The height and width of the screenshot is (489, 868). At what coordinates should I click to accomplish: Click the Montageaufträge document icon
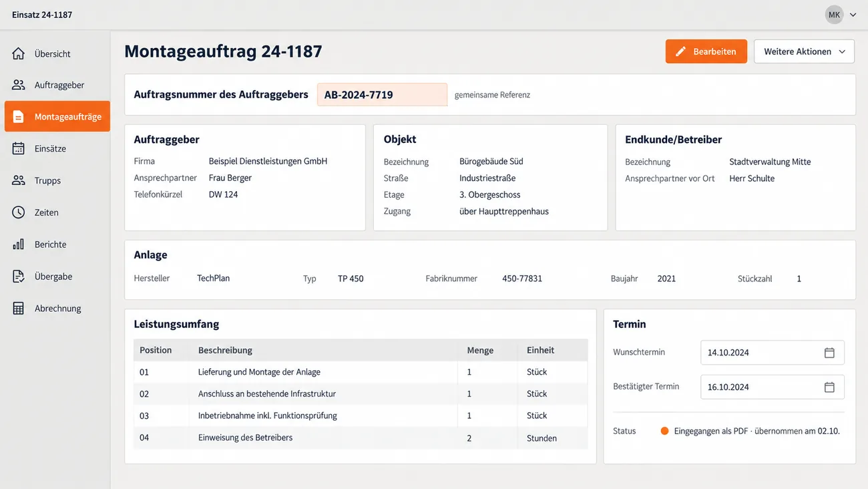click(x=19, y=117)
